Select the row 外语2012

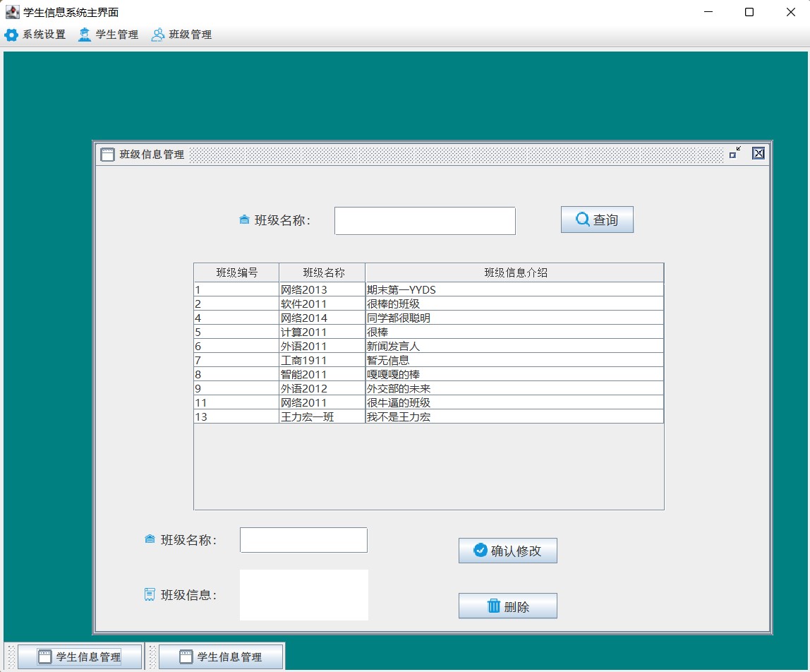[x=429, y=388]
